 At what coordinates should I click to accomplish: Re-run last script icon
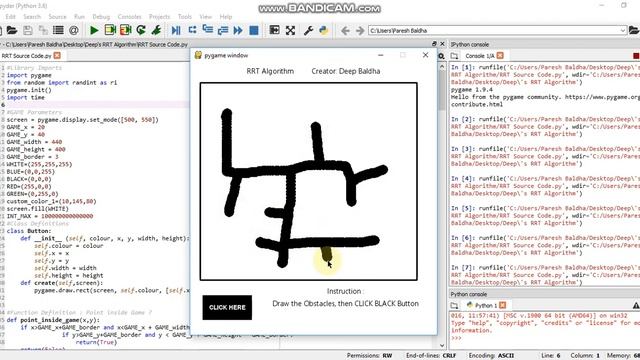[x=141, y=30]
